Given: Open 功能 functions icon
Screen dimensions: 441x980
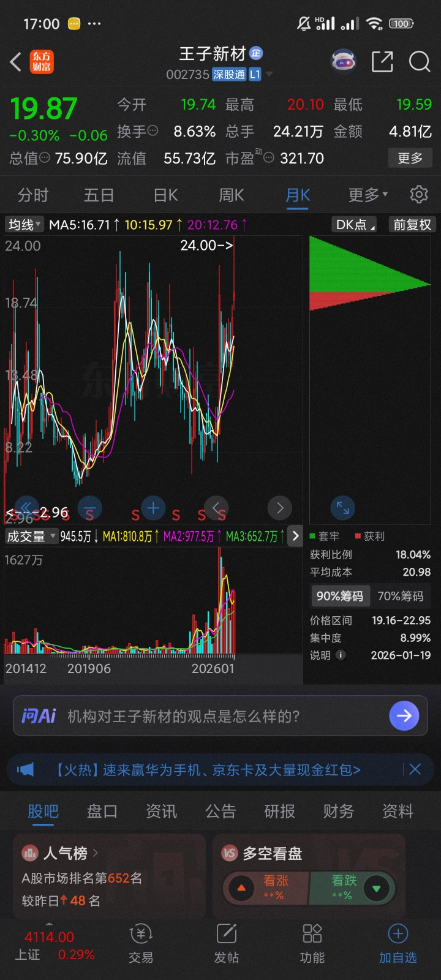Looking at the screenshot, I should coord(312,944).
